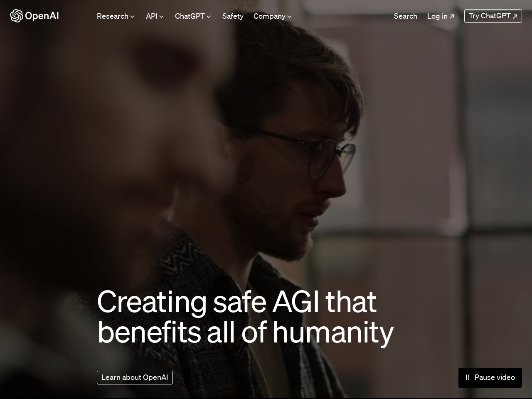Click the arrow icon beside Log in
This screenshot has width=532, height=399.
pos(452,17)
